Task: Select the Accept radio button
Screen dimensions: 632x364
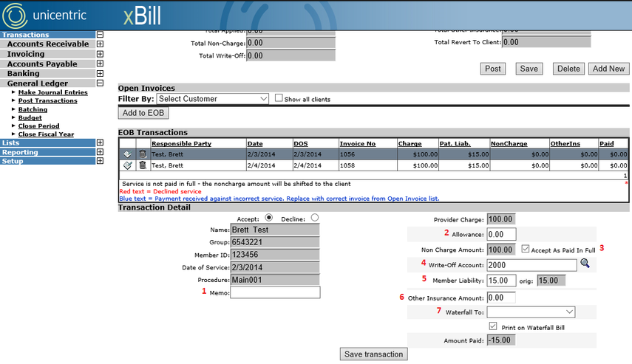Action: point(269,218)
